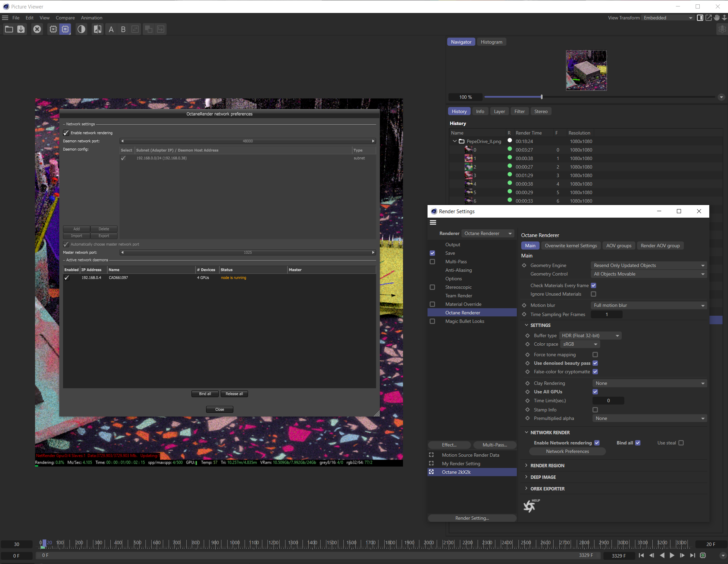This screenshot has width=728, height=564.
Task: Open the Buffer type HDR dropdown
Action: coord(590,335)
